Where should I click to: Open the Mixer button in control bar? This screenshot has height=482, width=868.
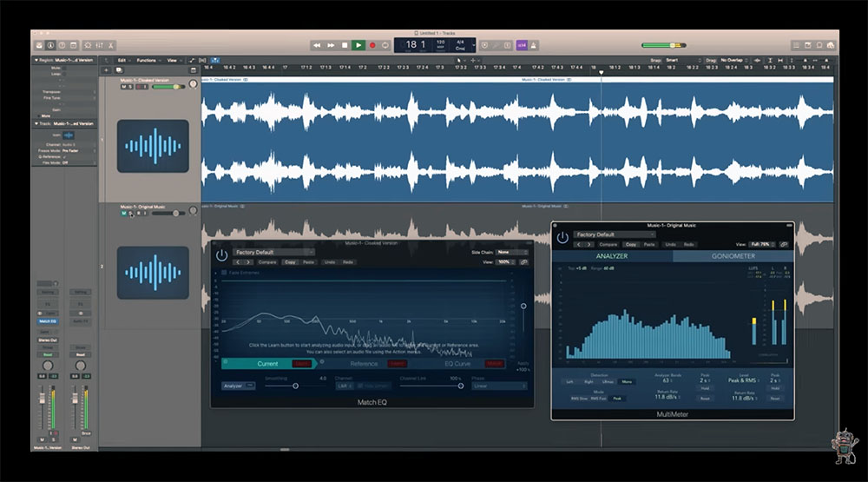(99, 45)
